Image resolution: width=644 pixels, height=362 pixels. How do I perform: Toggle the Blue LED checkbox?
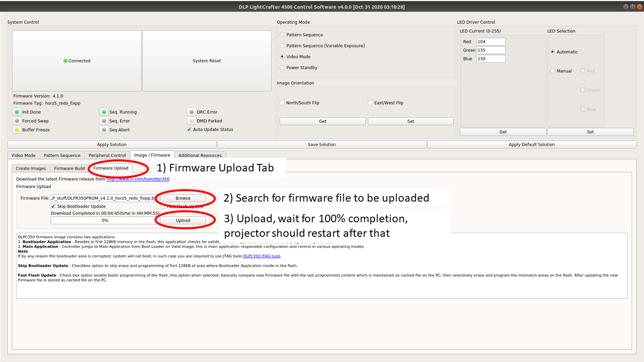[x=583, y=109]
